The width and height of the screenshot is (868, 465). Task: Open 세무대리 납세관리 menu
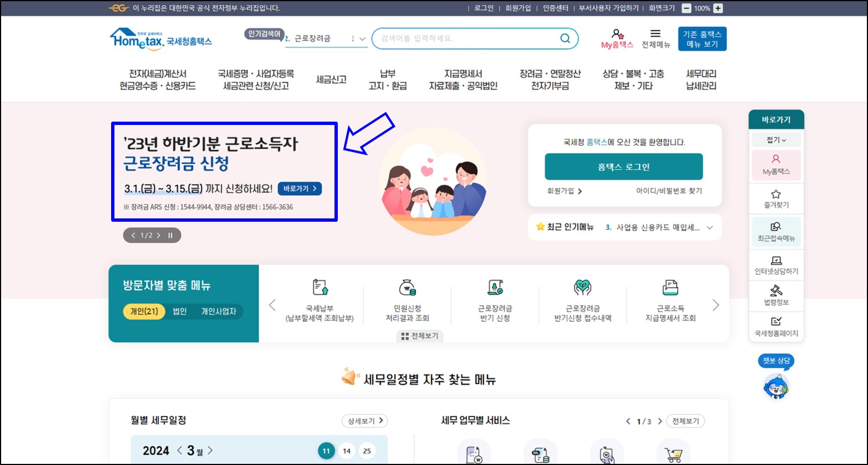click(701, 80)
